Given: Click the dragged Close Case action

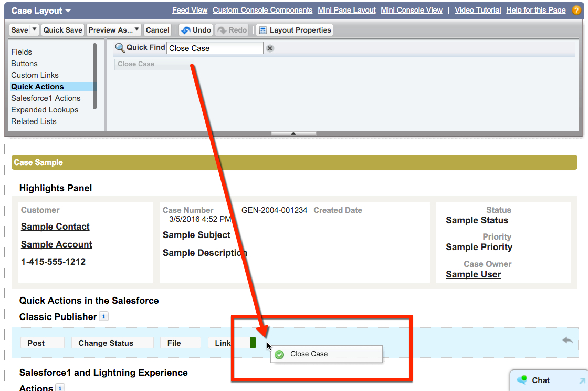Looking at the screenshot, I should pos(327,354).
